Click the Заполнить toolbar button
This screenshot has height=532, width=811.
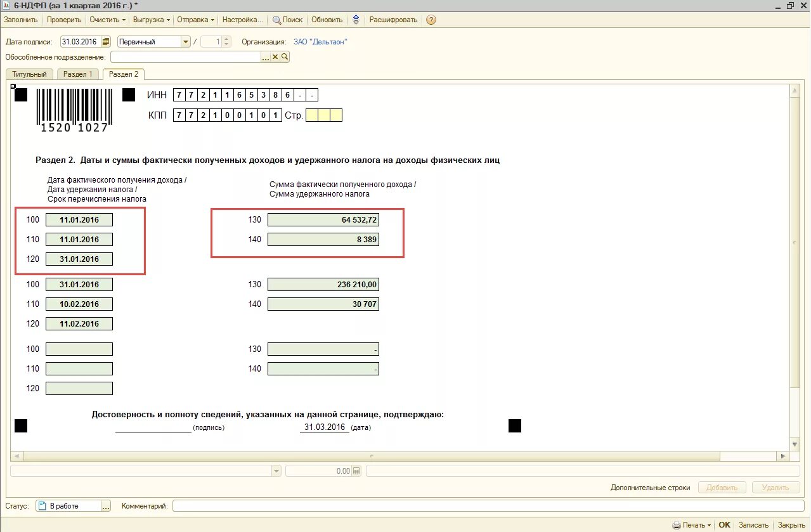[x=21, y=20]
